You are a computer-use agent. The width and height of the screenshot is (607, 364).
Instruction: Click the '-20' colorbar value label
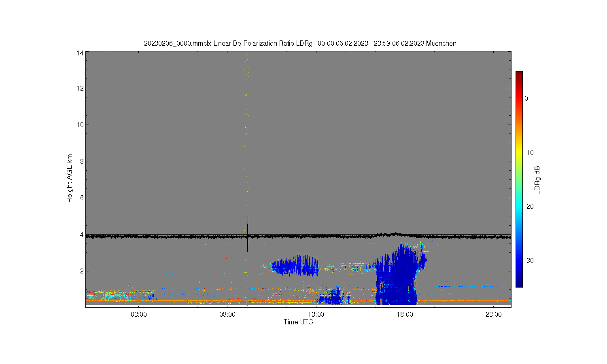click(529, 206)
